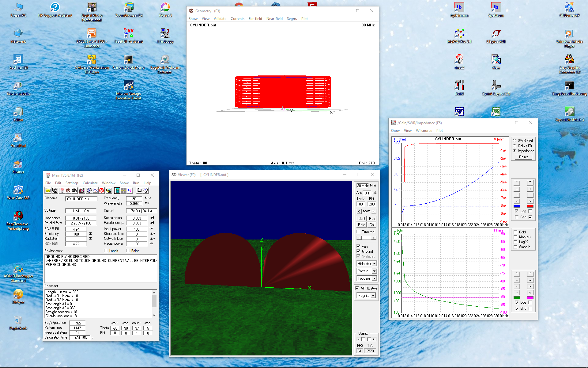Screen dimensions: 588x368
Task: Open Settings menu in Main window
Action: 72,183
